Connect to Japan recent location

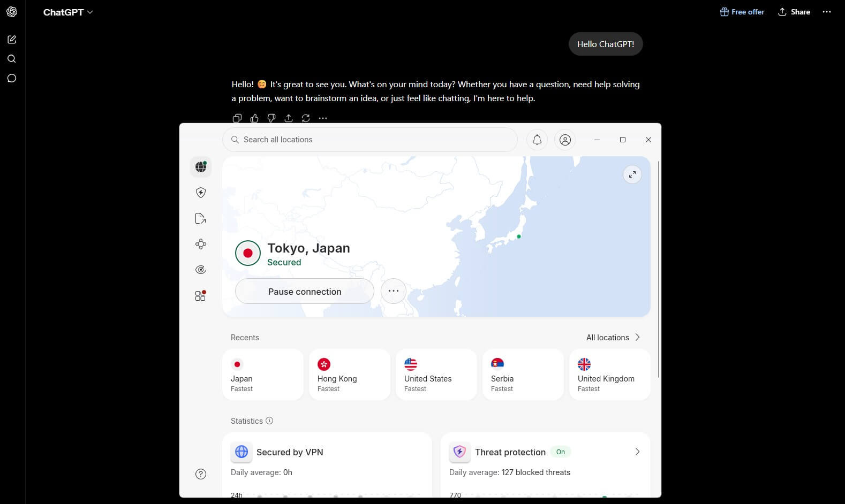[x=263, y=375]
